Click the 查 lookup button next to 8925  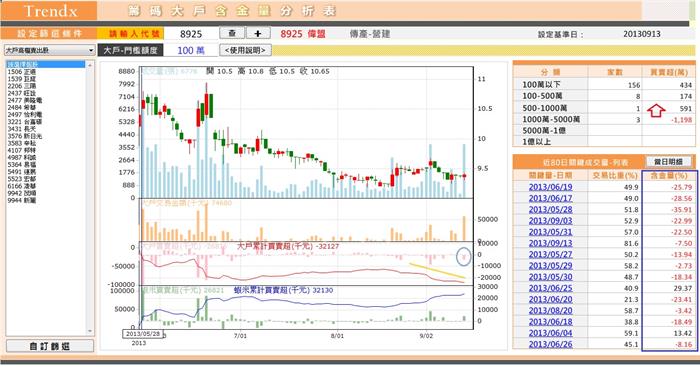click(x=232, y=33)
